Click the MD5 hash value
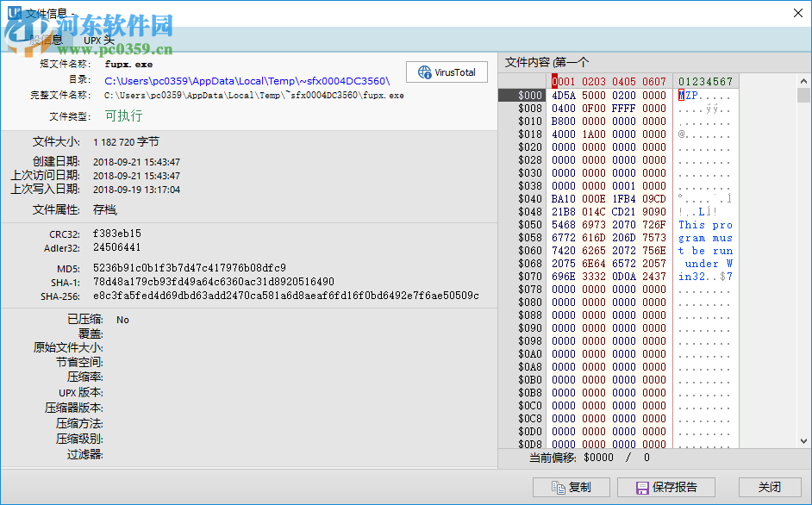The width and height of the screenshot is (812, 505). click(190, 268)
